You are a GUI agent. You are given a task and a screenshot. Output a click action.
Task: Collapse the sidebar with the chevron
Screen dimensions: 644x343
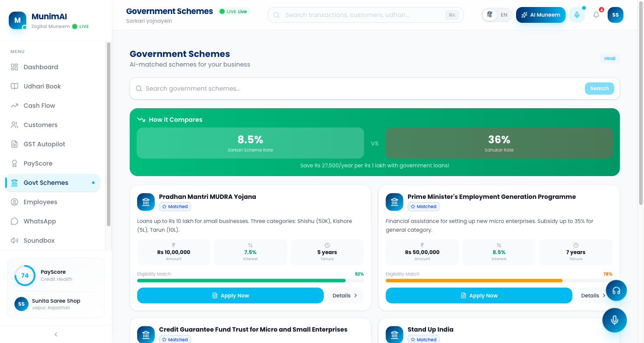(x=56, y=334)
